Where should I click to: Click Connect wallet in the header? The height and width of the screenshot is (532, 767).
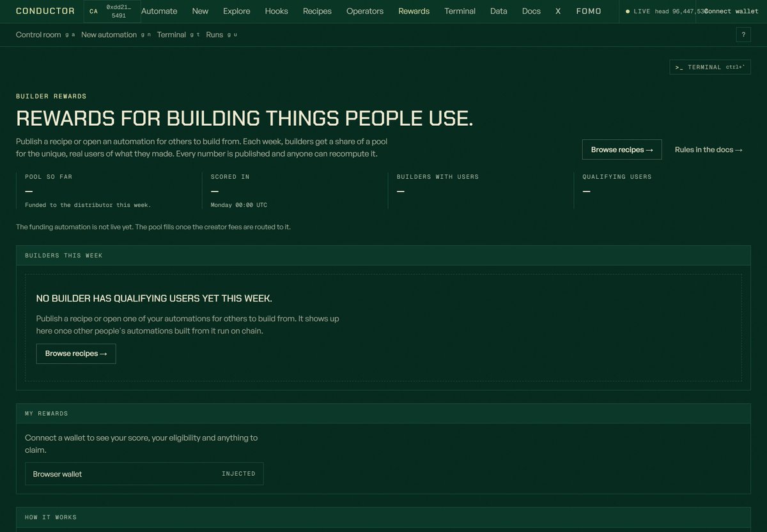[732, 11]
